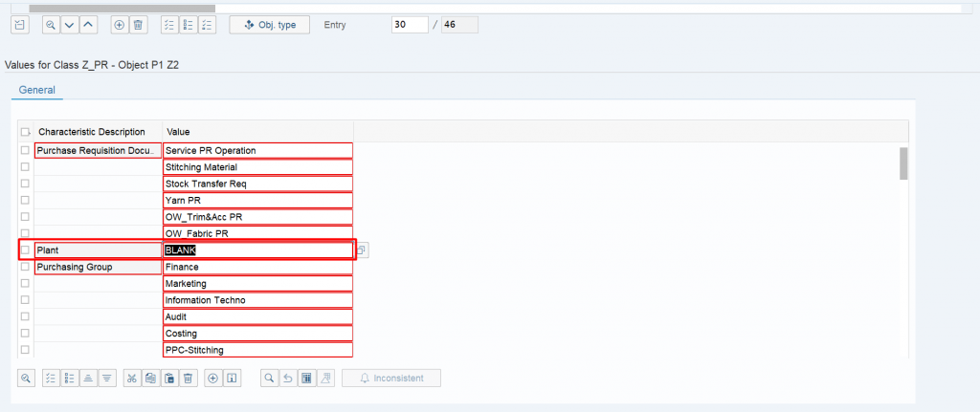980x412 pixels.
Task: Check the Plant row checkbox
Action: pyautogui.click(x=25, y=250)
